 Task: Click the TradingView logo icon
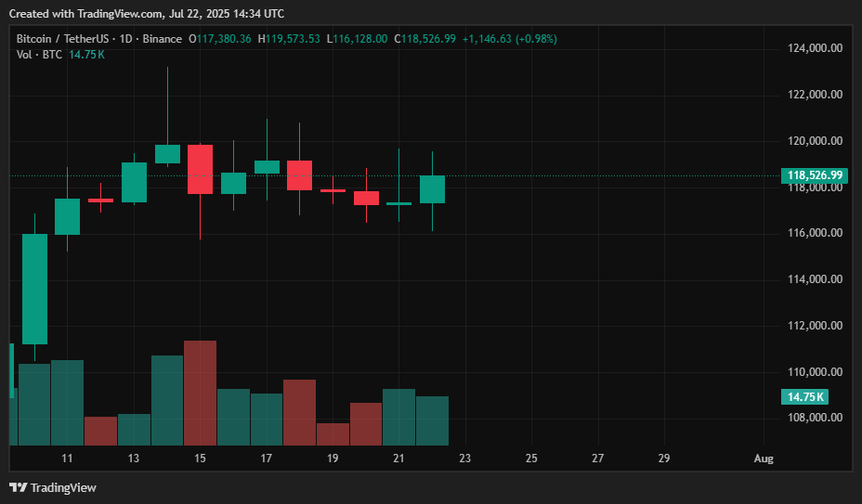tap(18, 487)
